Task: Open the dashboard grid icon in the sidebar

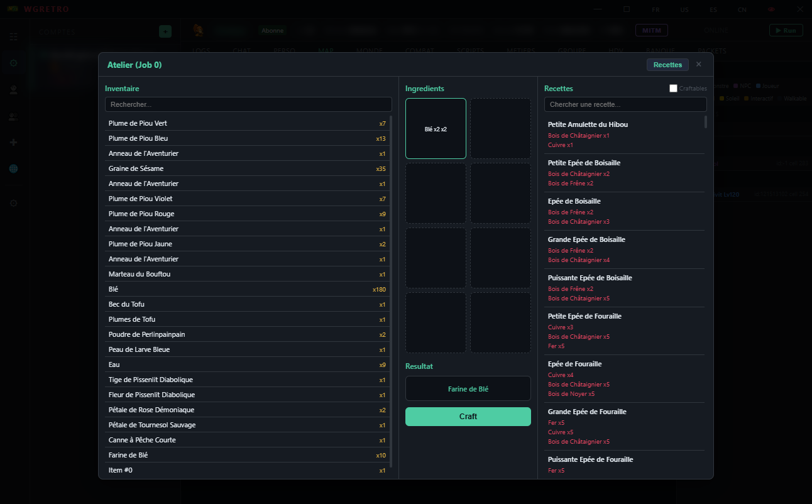Action: tap(14, 36)
